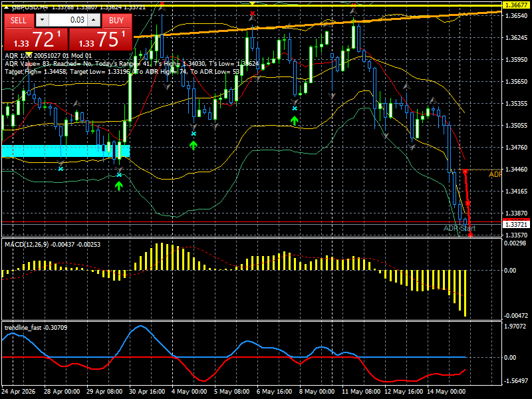Click the cyan X marker above 4 May green arrow
Viewport: 532px width, 399px height.
pyautogui.click(x=194, y=134)
